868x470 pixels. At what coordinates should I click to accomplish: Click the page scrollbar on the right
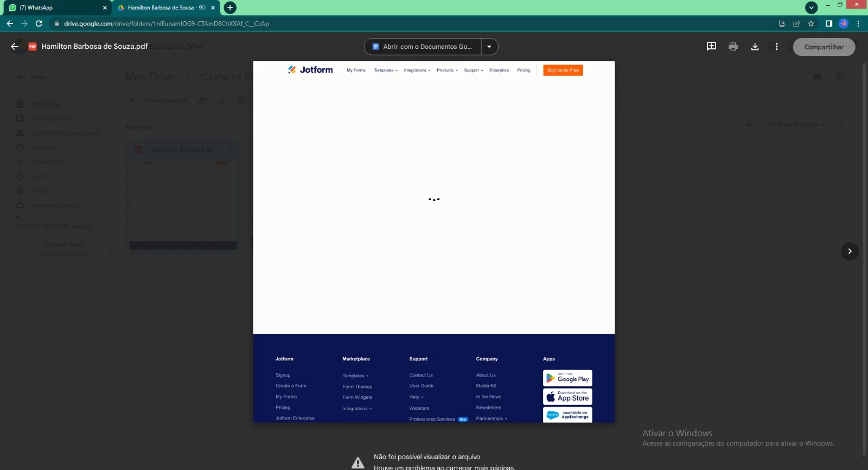tap(864, 259)
